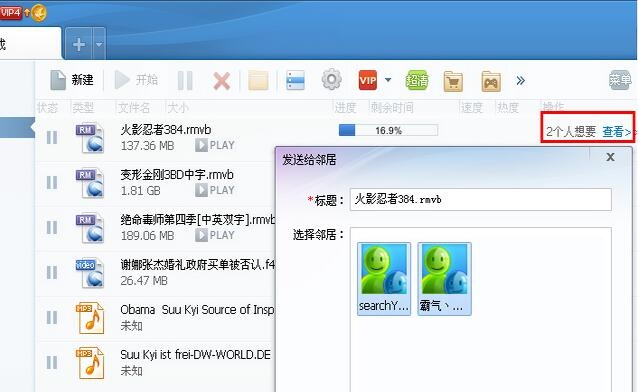
Task: Click the 137.36 MB size text
Action: [147, 146]
